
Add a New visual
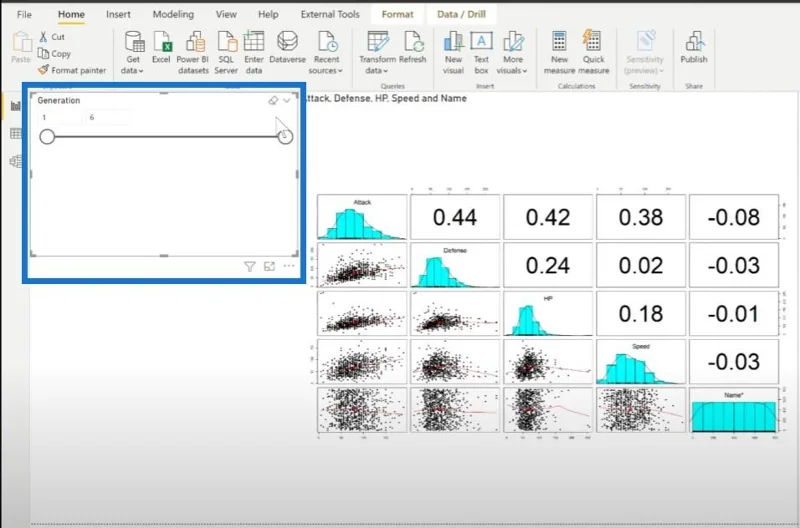(453, 53)
